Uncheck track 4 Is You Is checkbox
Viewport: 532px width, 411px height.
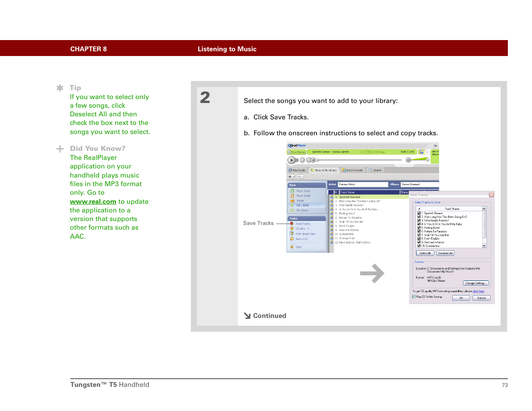click(x=419, y=224)
